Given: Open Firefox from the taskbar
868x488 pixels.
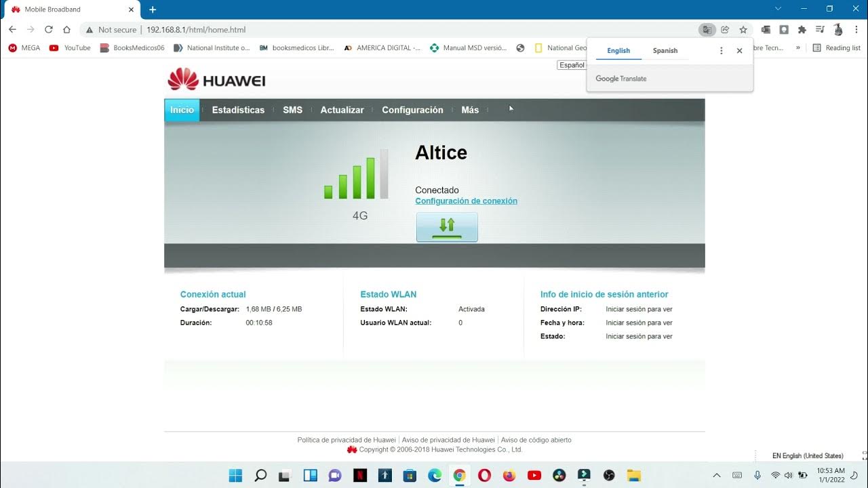Looking at the screenshot, I should click(x=509, y=475).
